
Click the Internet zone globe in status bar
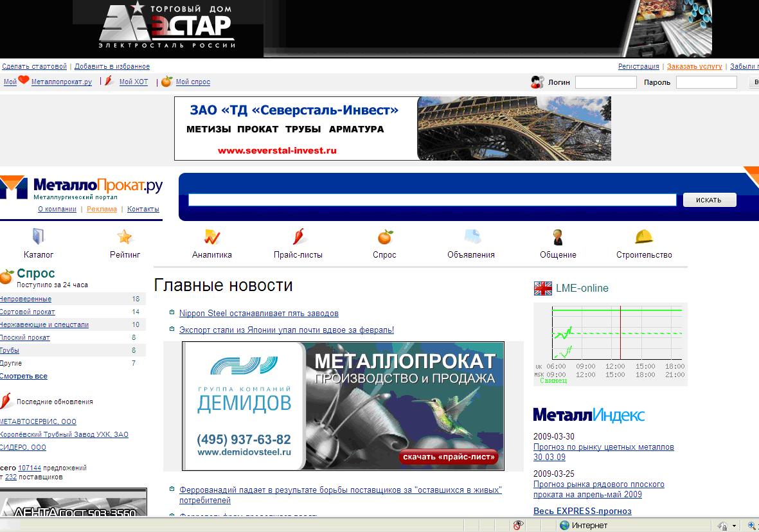564,525
